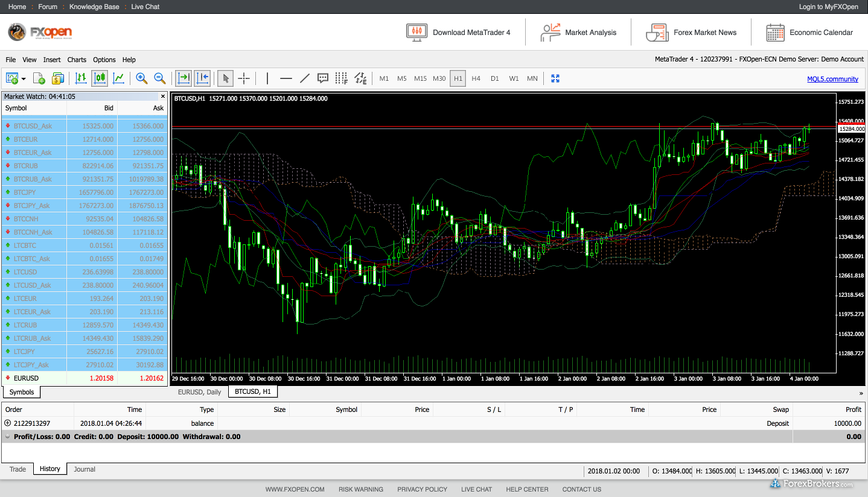
Task: Draw a Horizontal Line object
Action: tap(286, 78)
